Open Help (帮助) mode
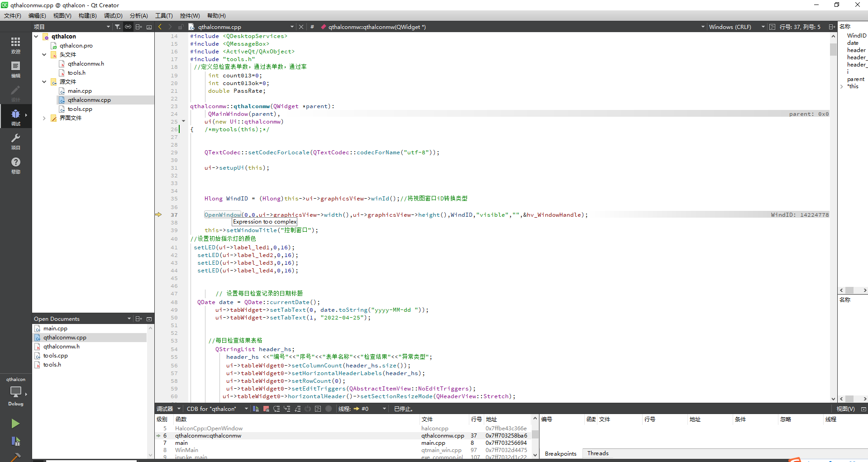Screen dimensions: 868x462 point(15,165)
